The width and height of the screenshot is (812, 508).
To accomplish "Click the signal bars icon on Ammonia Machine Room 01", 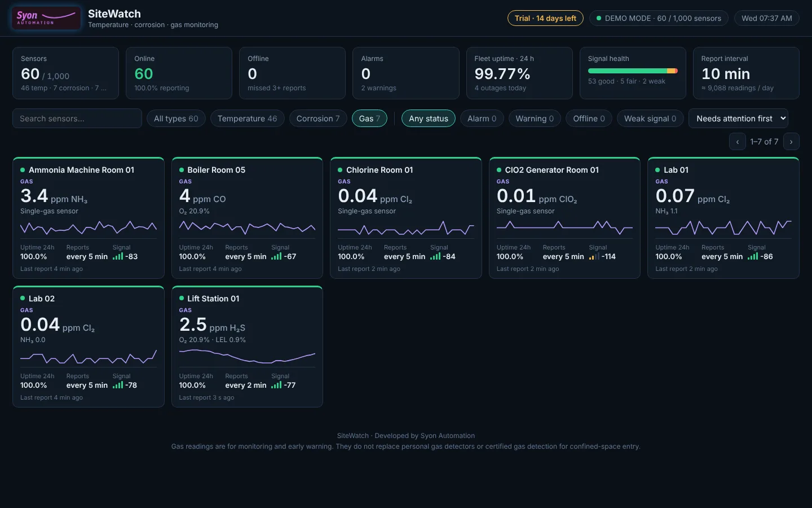I will (118, 256).
